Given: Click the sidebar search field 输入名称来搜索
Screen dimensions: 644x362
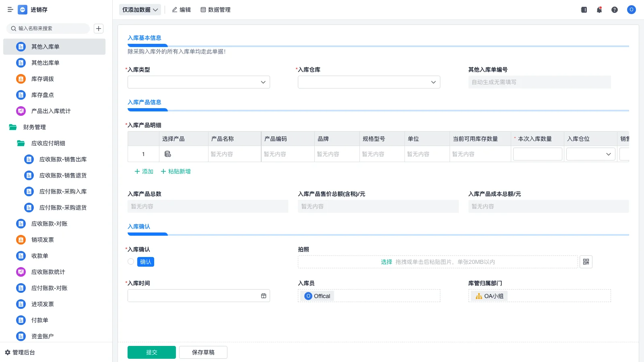Looking at the screenshot, I should 48,29.
